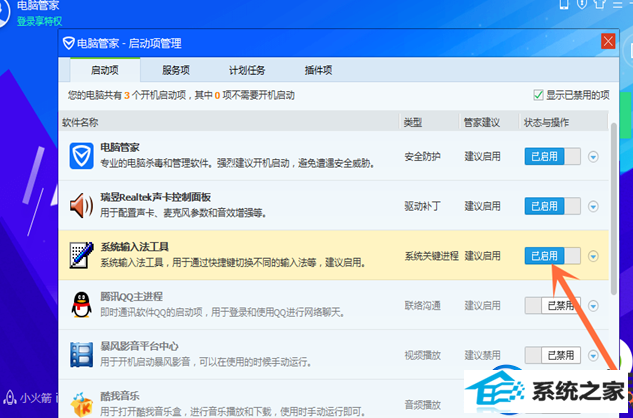Viewport: 633px width, 418px height.
Task: Click 建议禁用 suggestion for 暴风影音
Action: pyautogui.click(x=482, y=355)
